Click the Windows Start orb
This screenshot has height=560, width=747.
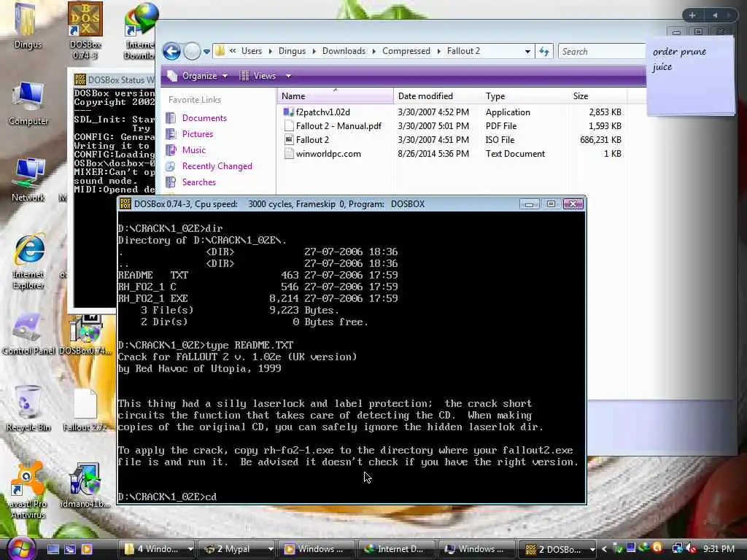(20, 548)
